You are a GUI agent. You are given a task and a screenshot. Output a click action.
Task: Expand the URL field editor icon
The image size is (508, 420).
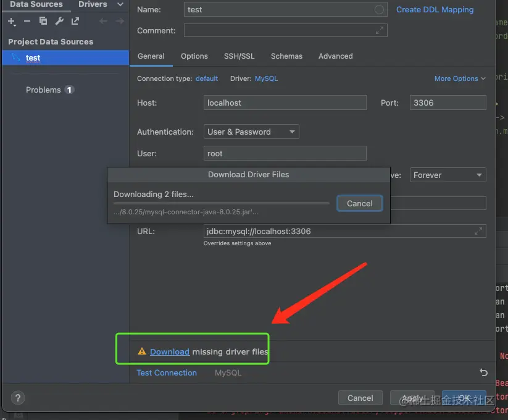[x=478, y=231]
